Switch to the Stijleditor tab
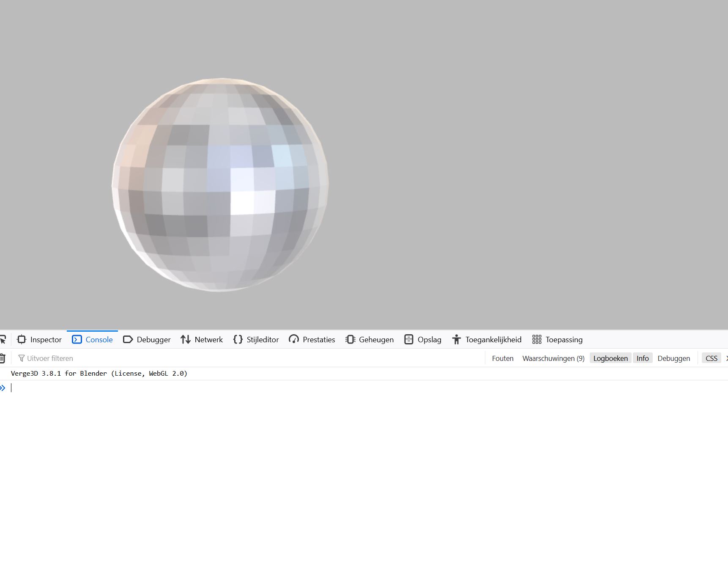728x561 pixels. coord(256,340)
